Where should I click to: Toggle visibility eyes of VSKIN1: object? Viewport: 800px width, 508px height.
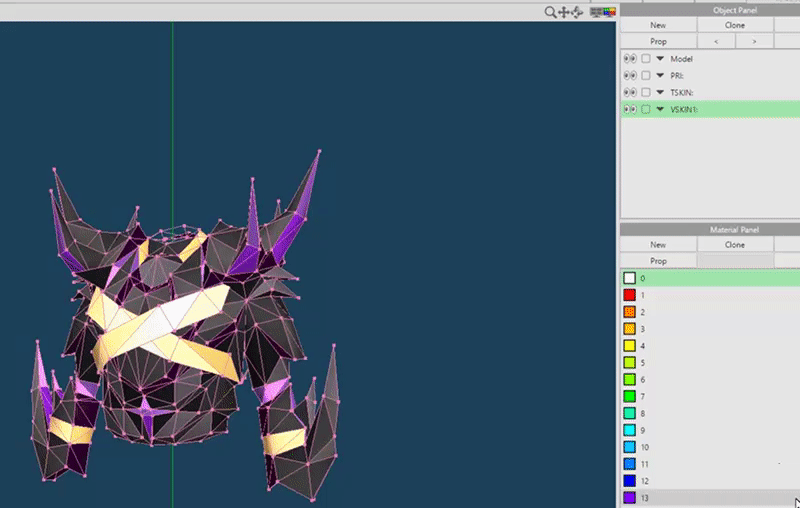click(630, 109)
